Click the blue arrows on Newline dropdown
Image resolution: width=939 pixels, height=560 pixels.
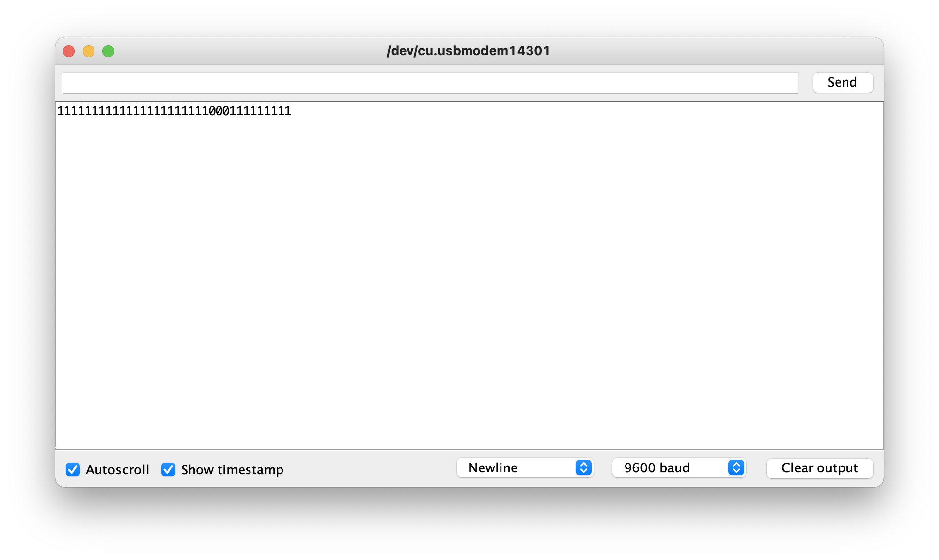(583, 467)
